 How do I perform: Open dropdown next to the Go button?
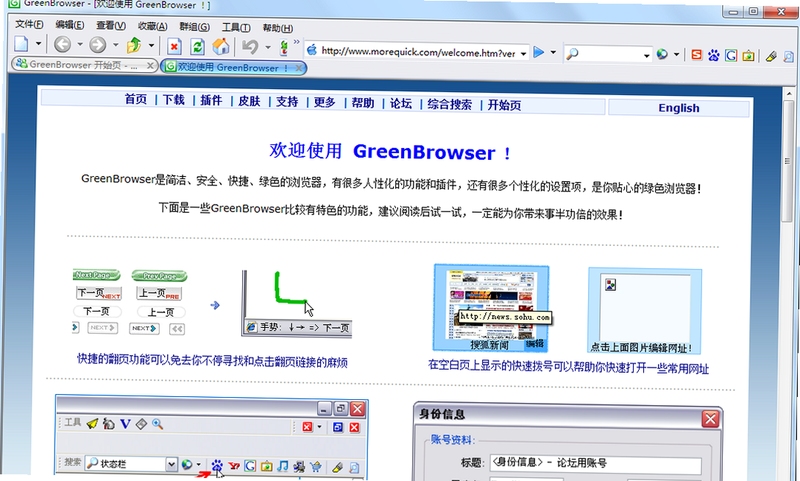(x=553, y=53)
